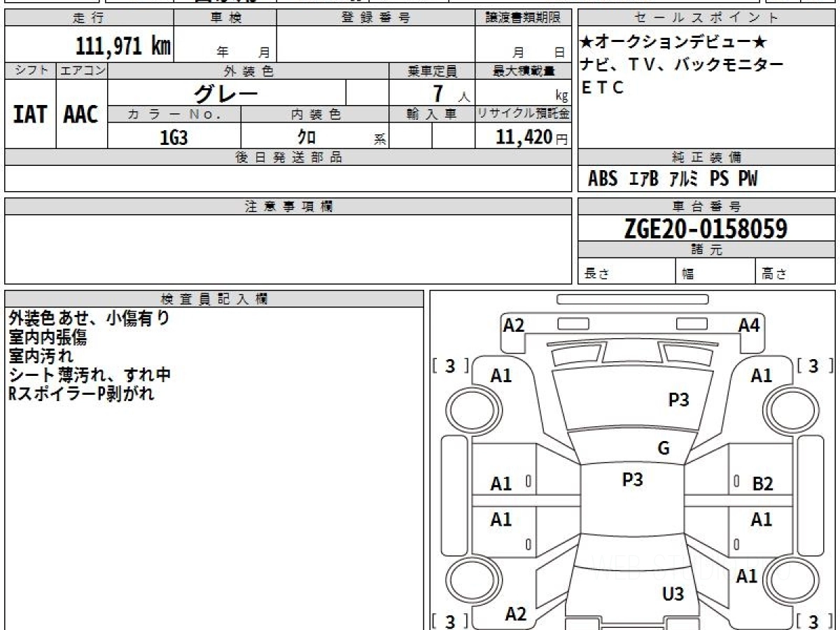Click the 外装色 header
The height and width of the screenshot is (630, 840).
point(248,71)
